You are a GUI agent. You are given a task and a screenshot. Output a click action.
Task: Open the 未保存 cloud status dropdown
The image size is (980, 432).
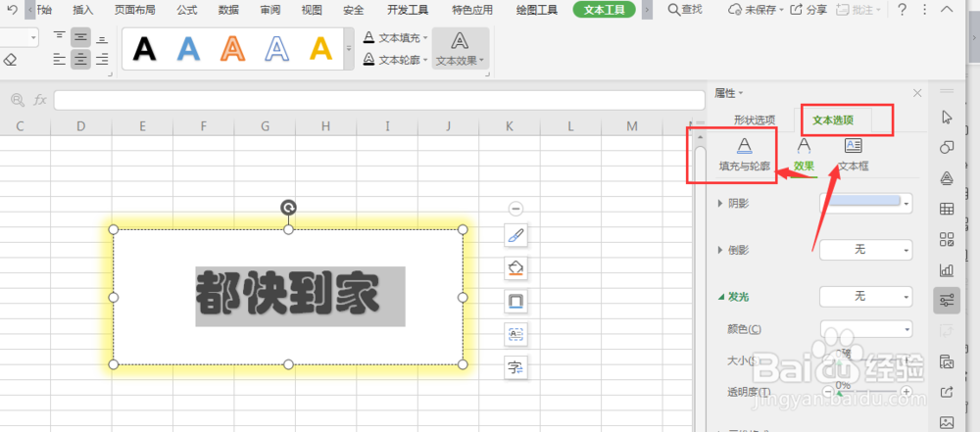tap(756, 10)
